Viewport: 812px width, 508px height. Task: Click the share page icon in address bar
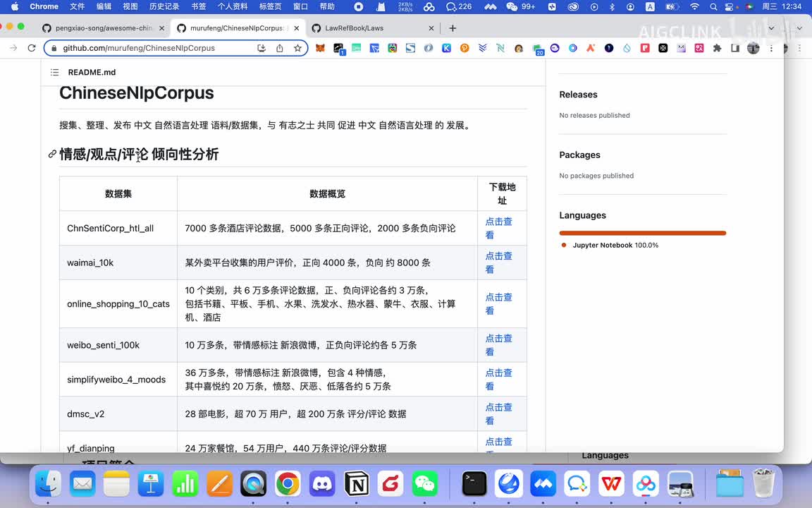pyautogui.click(x=280, y=48)
